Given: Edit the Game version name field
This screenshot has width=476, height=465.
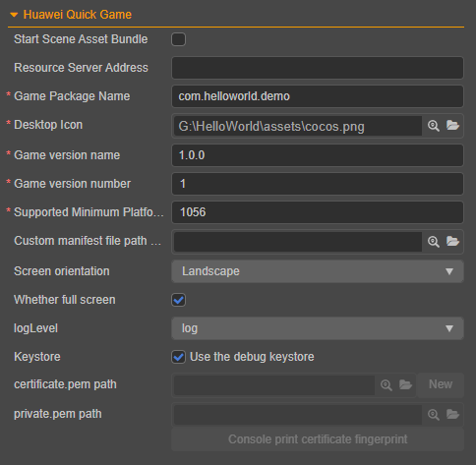Looking at the screenshot, I should pos(318,155).
